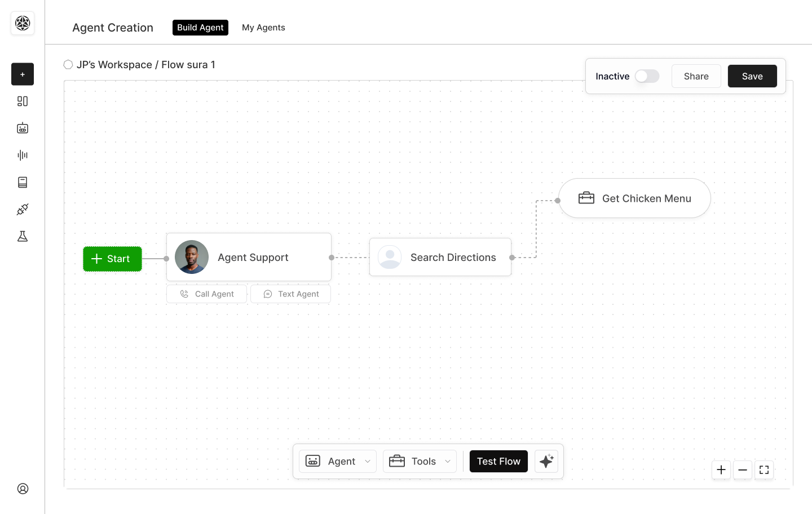This screenshot has height=514, width=812.
Task: Zoom out of the canvas with minus
Action: pos(743,469)
